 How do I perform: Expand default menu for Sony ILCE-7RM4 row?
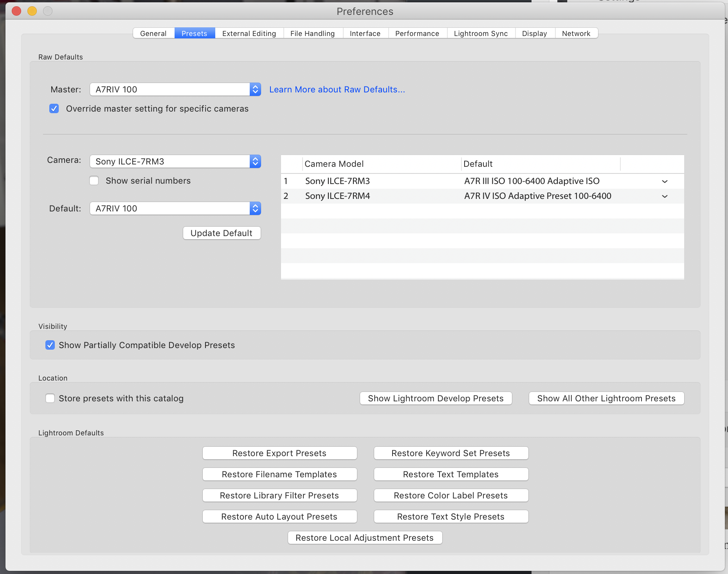pyautogui.click(x=665, y=196)
